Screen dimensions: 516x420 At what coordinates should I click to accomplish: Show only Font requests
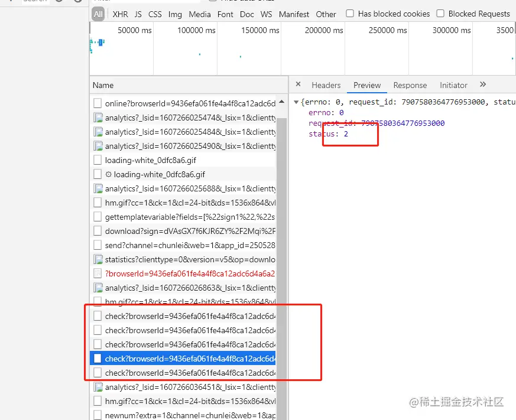225,14
